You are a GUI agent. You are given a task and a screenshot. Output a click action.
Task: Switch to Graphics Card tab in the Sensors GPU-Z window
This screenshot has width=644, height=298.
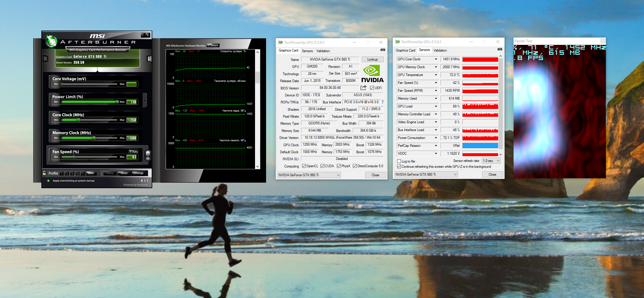(x=405, y=50)
